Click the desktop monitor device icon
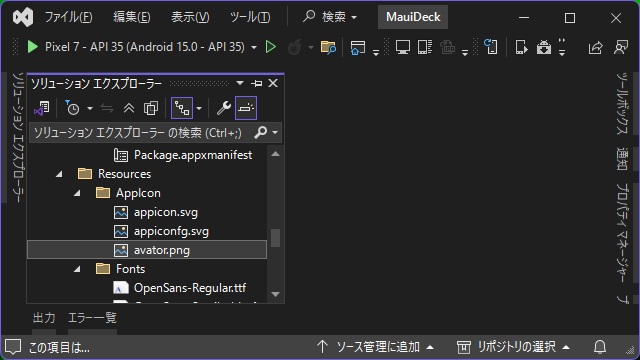640x360 pixels. (x=403, y=47)
